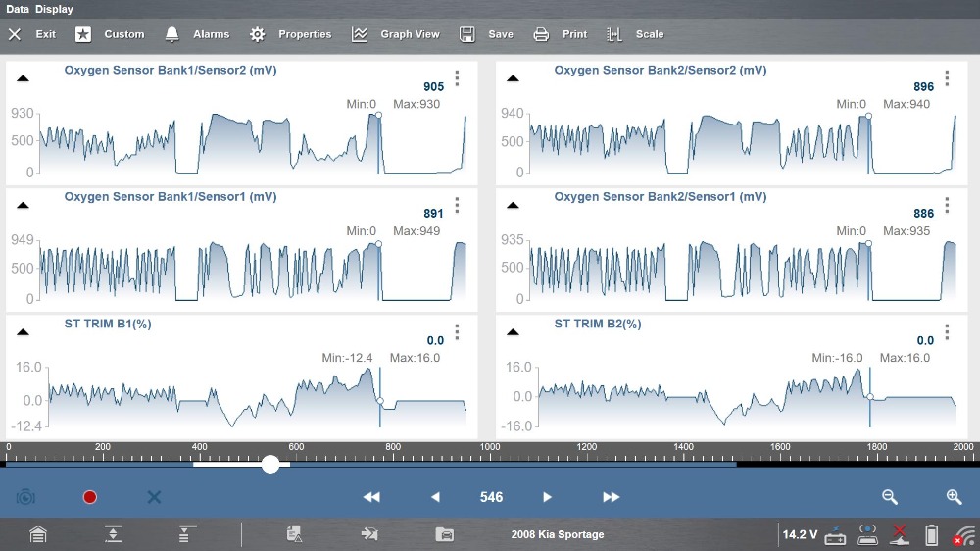
Task: Fast rewind through recorded data
Action: [371, 497]
